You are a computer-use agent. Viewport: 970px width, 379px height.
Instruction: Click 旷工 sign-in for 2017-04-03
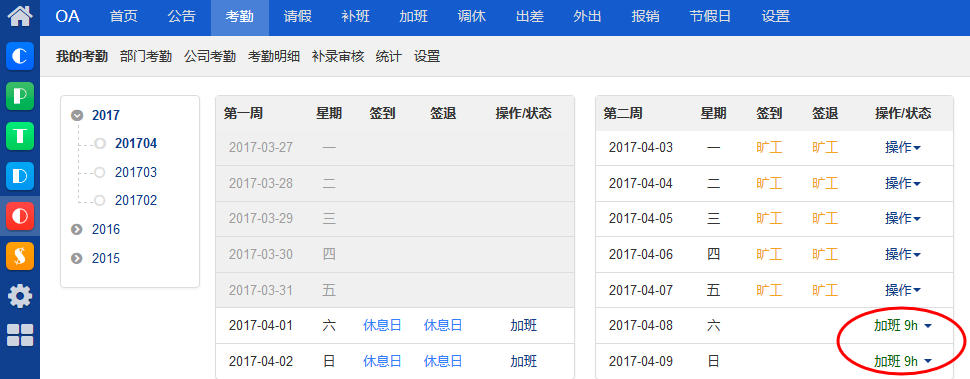[x=769, y=148]
